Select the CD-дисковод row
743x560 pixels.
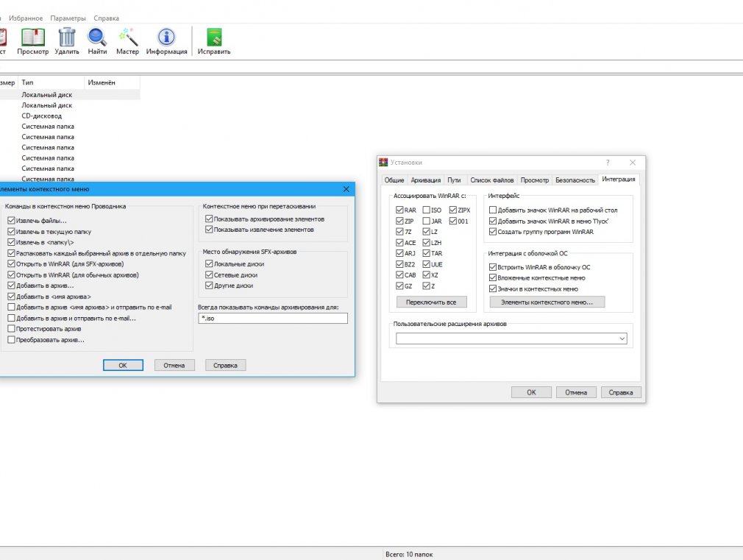tap(70, 116)
